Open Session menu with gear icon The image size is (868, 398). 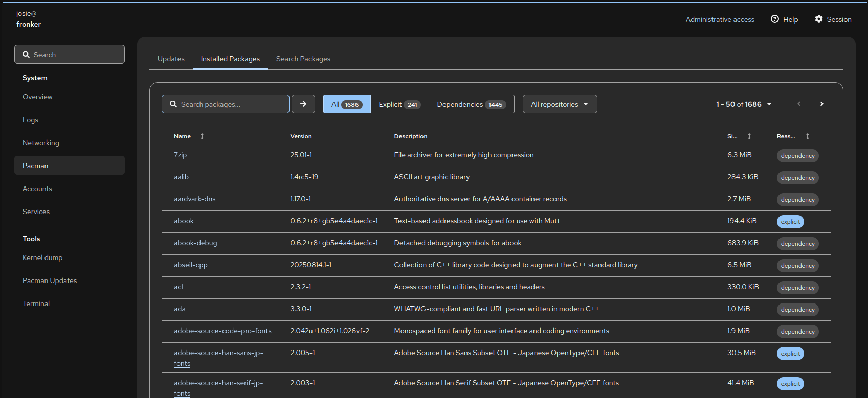click(833, 19)
